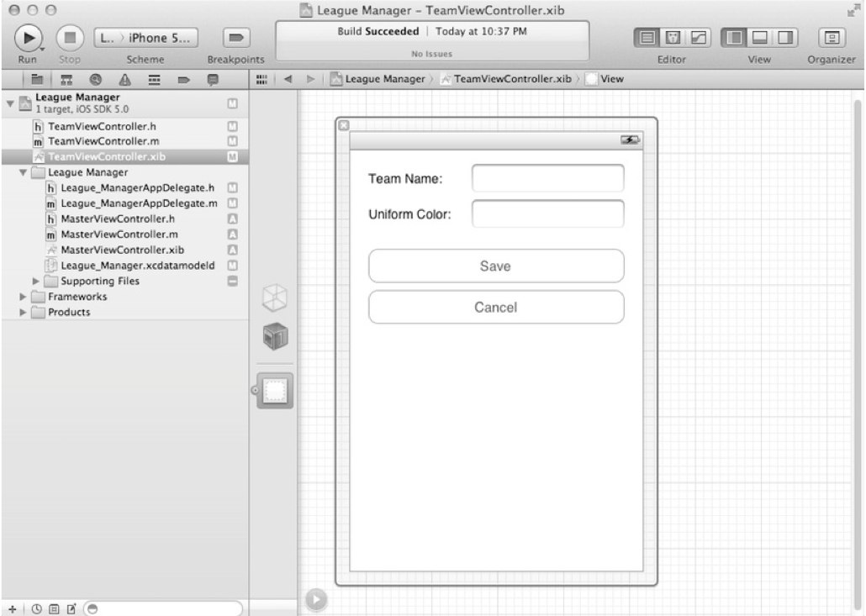The image size is (866, 616).
Task: Select the Version editor mode
Action: click(x=698, y=38)
